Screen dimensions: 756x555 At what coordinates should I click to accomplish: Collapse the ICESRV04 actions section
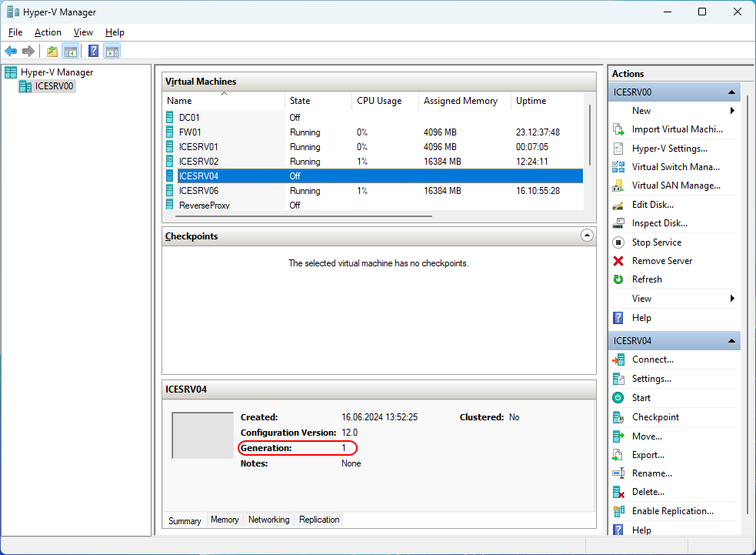(731, 341)
